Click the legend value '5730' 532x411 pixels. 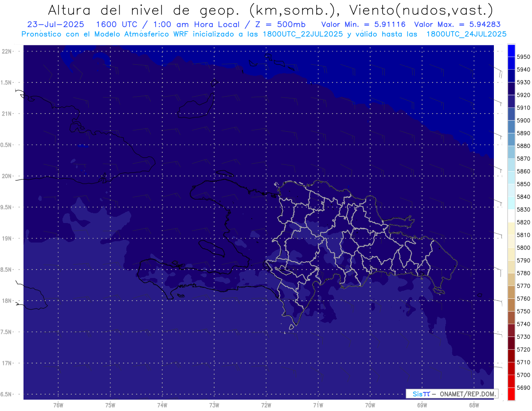coord(524,337)
